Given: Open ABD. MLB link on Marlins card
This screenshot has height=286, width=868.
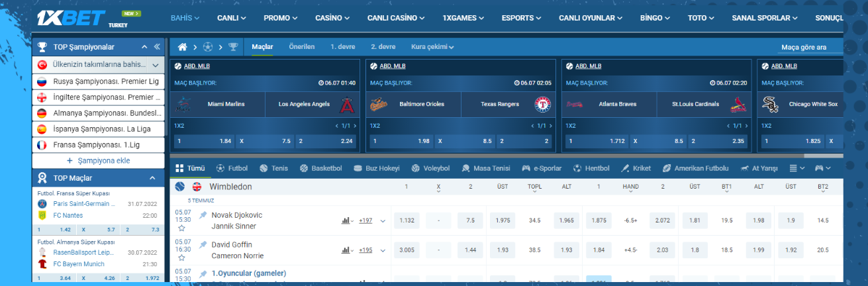Looking at the screenshot, I should (x=197, y=66).
